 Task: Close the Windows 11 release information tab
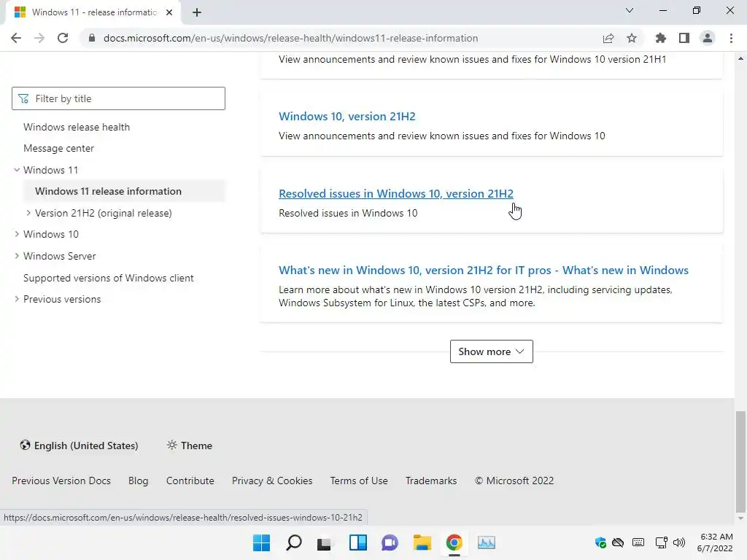point(169,12)
